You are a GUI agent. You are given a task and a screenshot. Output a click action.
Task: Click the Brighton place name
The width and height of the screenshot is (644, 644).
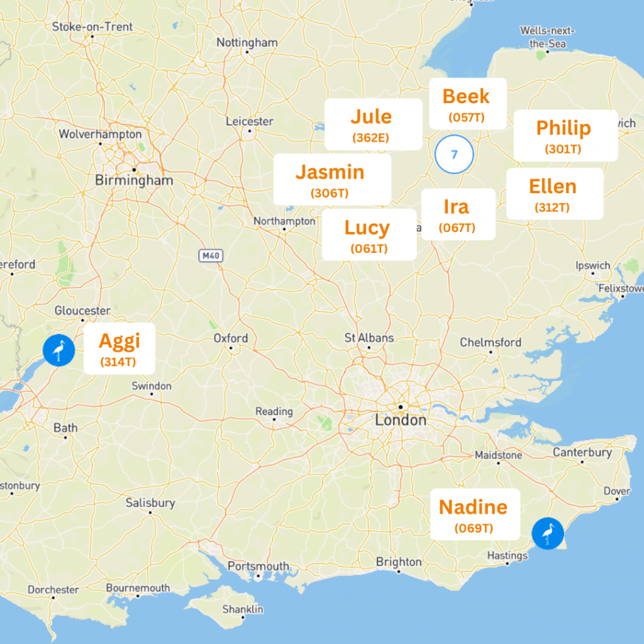399,562
